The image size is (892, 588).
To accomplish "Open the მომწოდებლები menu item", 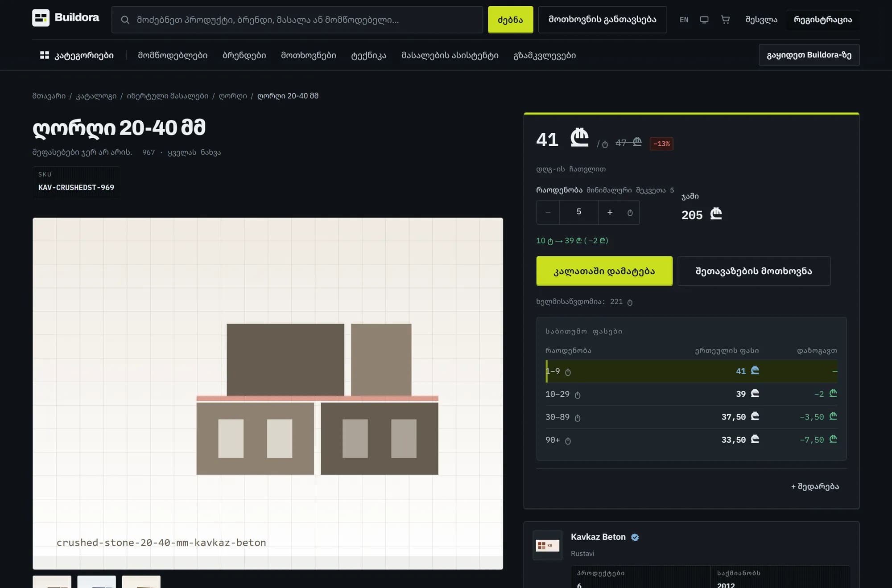I will [173, 55].
